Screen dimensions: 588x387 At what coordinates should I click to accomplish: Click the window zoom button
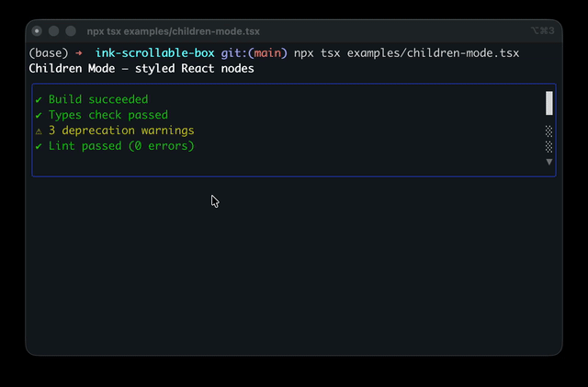click(71, 31)
